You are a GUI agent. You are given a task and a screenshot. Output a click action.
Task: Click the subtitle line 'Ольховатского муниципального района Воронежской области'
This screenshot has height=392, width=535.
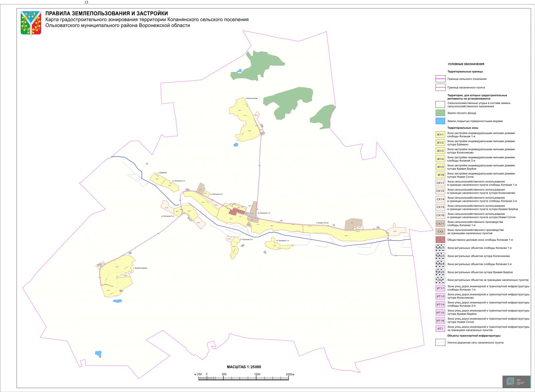click(118, 25)
